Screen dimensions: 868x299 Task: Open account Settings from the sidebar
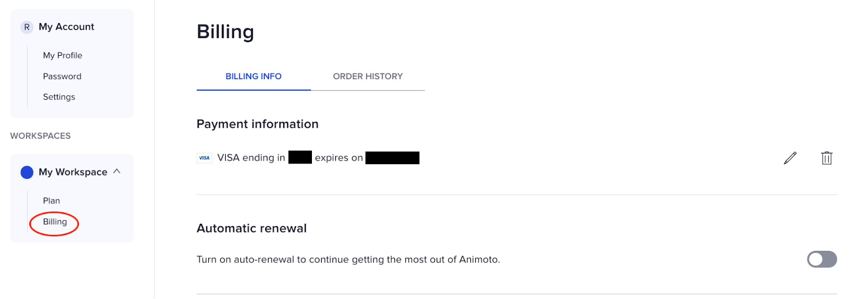click(59, 97)
